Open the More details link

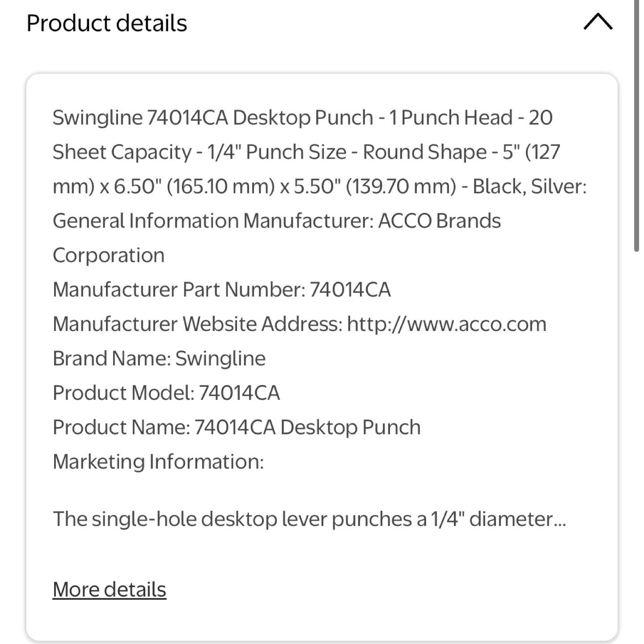[x=109, y=589]
